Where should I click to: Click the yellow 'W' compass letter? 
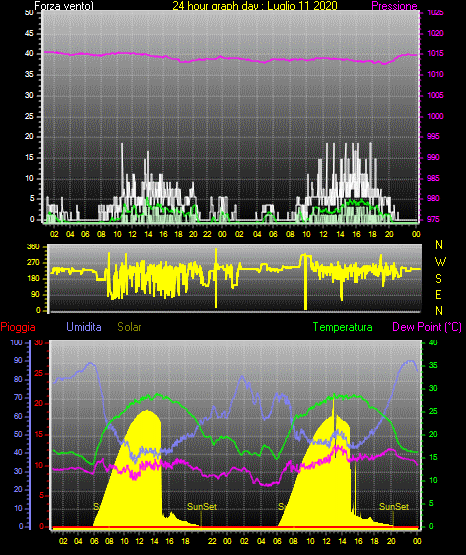tap(440, 262)
